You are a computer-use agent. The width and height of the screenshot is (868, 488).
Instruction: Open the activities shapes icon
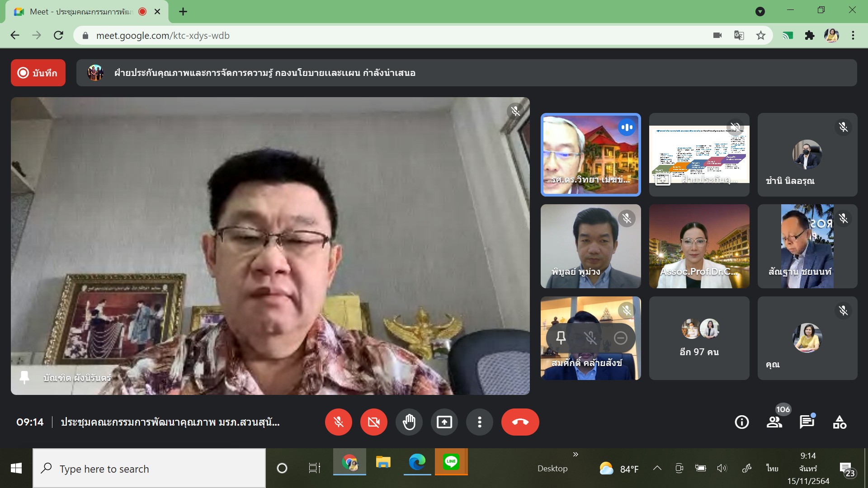[840, 422]
